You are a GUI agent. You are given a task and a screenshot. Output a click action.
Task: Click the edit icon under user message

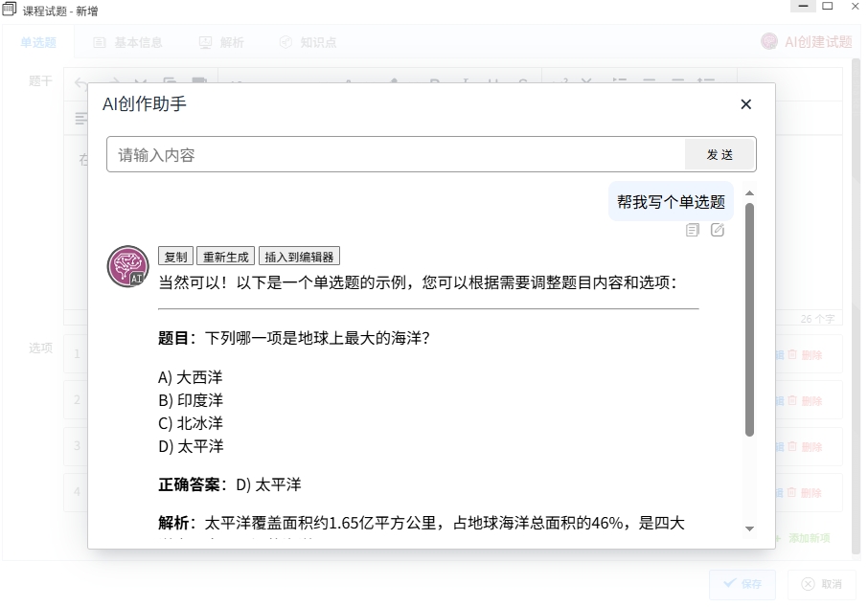tap(717, 230)
